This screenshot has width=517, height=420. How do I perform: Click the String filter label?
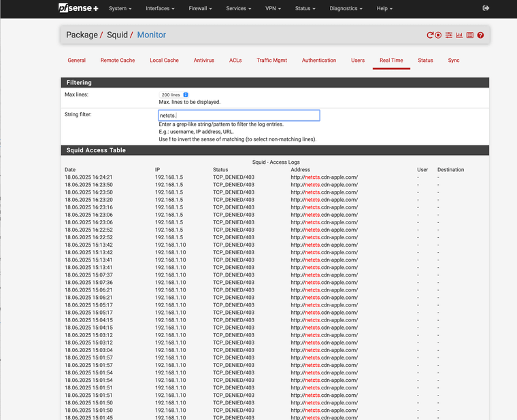[78, 115]
